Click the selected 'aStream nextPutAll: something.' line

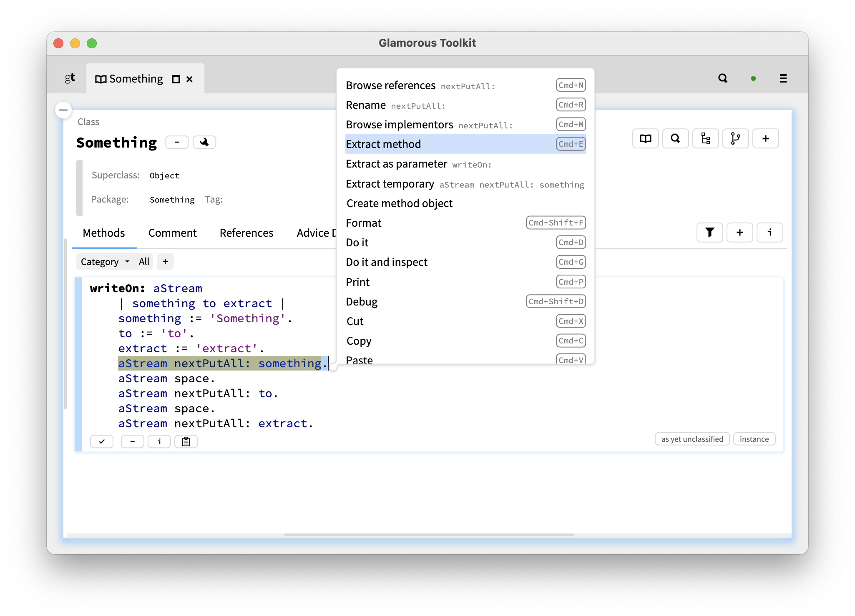point(223,363)
